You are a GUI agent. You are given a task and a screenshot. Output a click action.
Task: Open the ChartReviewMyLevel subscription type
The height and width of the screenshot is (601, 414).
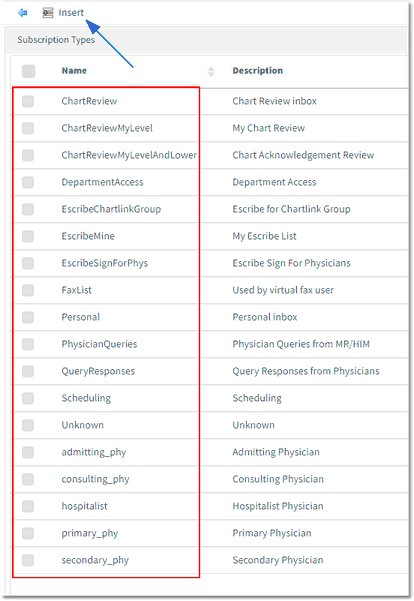(107, 128)
